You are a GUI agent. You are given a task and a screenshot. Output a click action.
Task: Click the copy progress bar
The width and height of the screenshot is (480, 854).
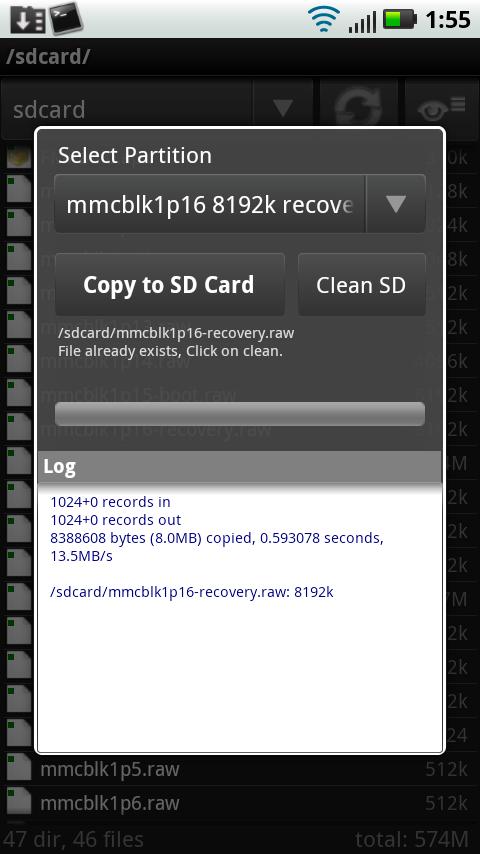pyautogui.click(x=240, y=414)
